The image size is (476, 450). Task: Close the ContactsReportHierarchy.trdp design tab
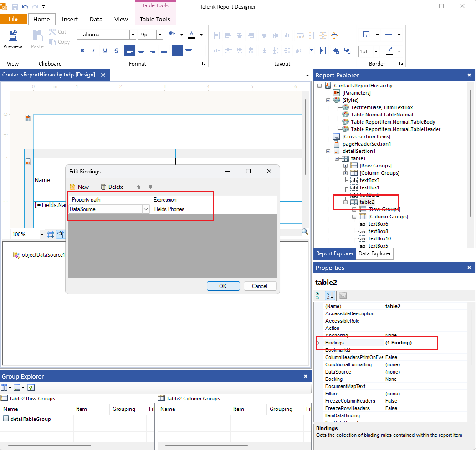[x=103, y=75]
